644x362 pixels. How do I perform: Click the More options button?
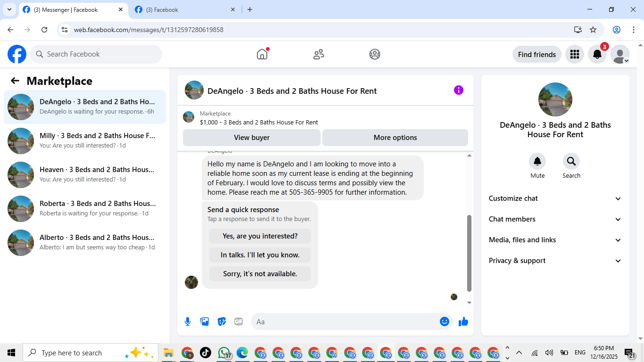tap(395, 138)
